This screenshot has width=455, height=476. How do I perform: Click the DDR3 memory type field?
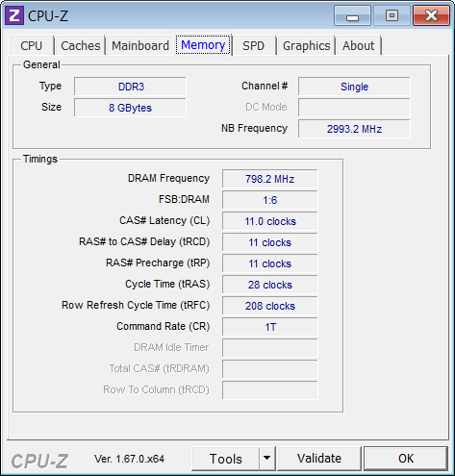[x=130, y=87]
